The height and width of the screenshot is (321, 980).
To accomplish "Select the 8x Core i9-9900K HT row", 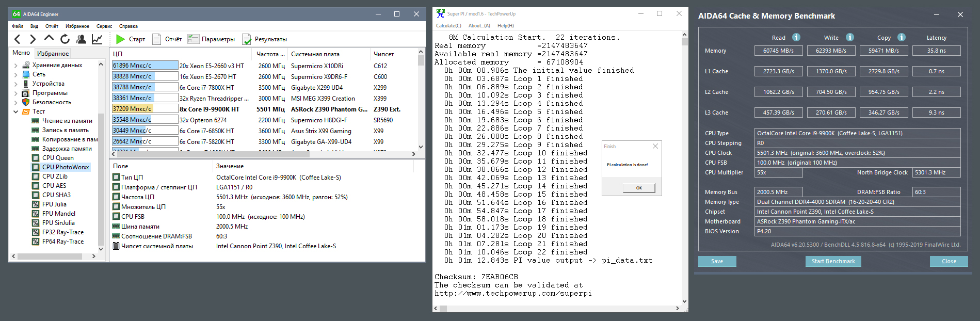I will click(265, 109).
